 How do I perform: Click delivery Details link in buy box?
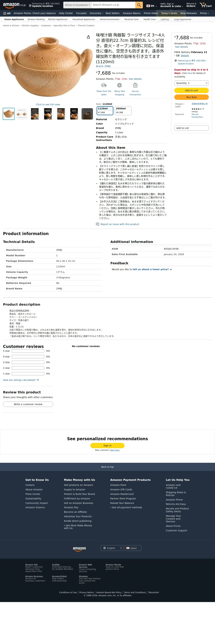(x=185, y=56)
